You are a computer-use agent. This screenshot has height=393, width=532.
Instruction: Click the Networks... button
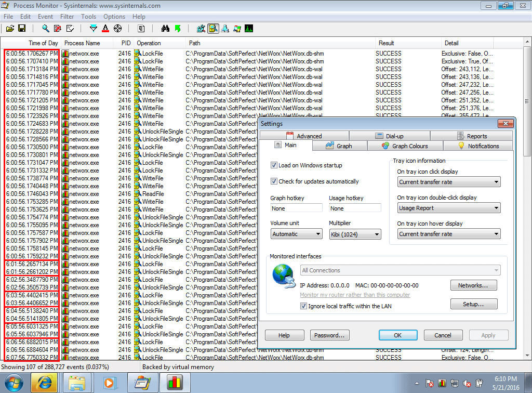pyautogui.click(x=474, y=285)
